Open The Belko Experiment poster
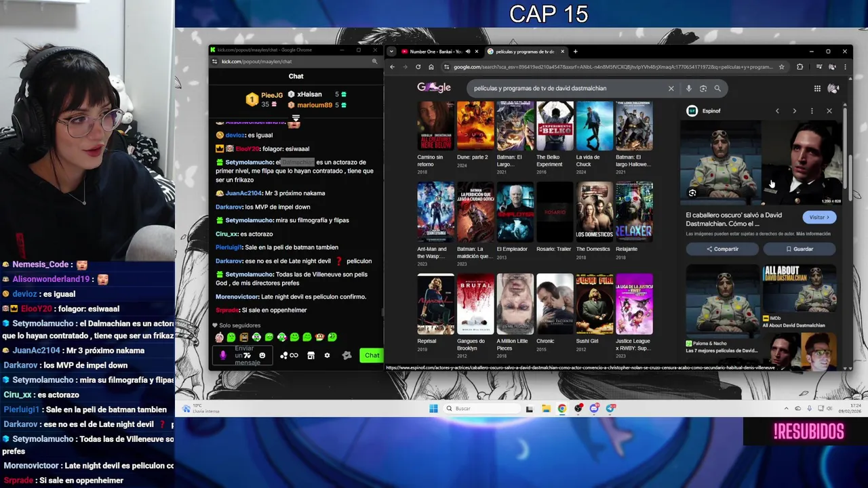 coord(555,126)
